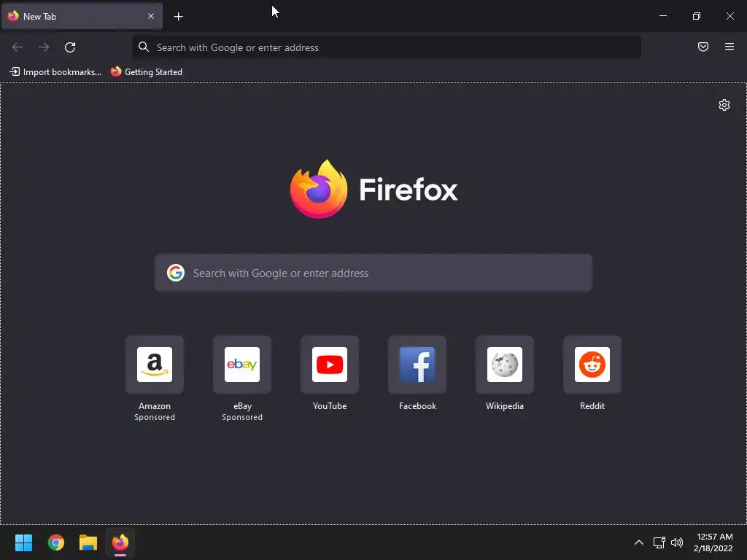
Task: Click the magnifier icon in address bar
Action: click(144, 47)
